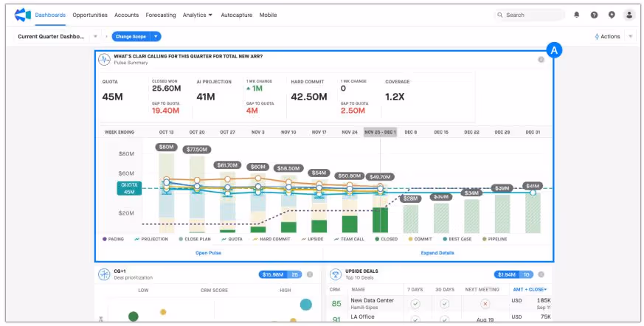Go to Accounts tab
Screen dimensions: 644x326
coord(126,15)
